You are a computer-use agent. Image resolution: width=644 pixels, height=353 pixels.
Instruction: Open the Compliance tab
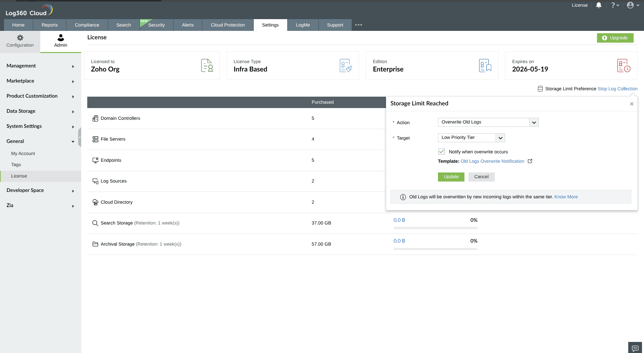(x=87, y=25)
